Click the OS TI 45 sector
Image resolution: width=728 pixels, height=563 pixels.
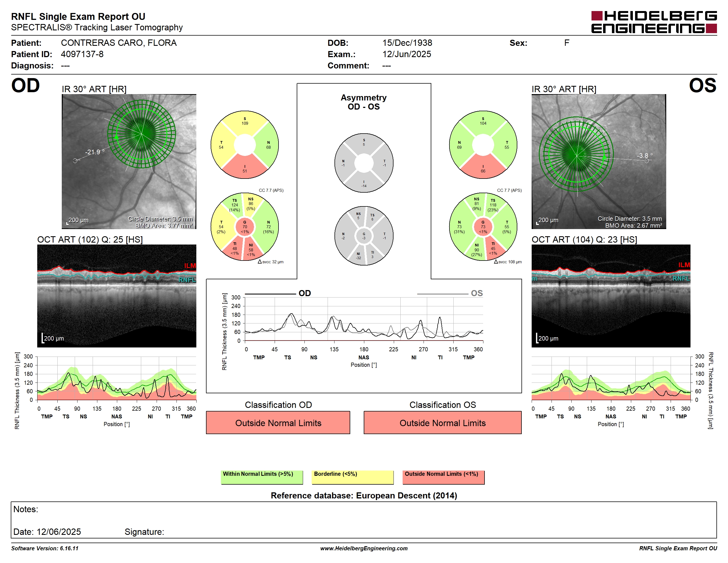[x=493, y=248]
